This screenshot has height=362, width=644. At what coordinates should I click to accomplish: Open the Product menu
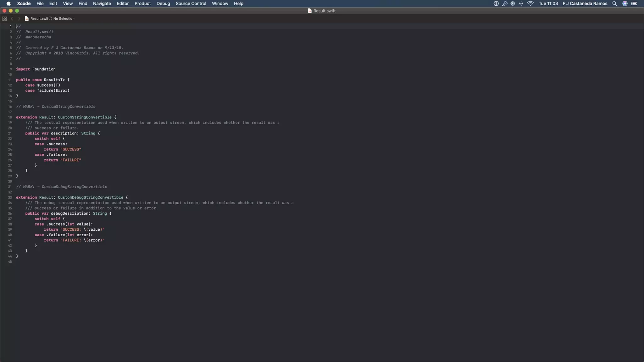(142, 3)
